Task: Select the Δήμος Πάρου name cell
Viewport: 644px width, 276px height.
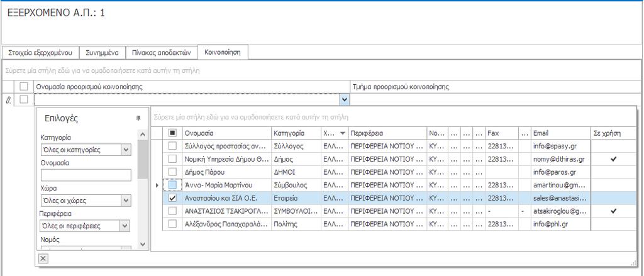Action: click(x=226, y=172)
